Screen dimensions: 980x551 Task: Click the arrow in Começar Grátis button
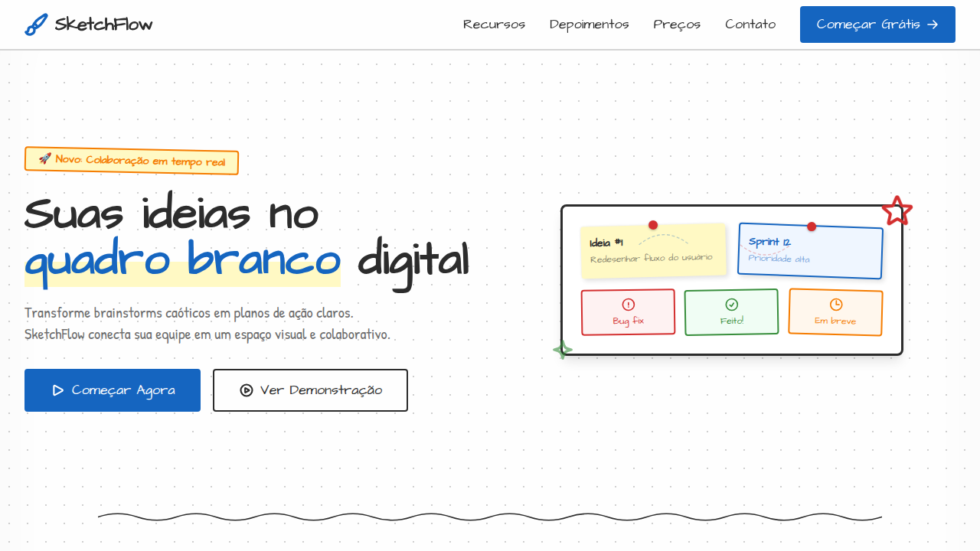pyautogui.click(x=933, y=24)
